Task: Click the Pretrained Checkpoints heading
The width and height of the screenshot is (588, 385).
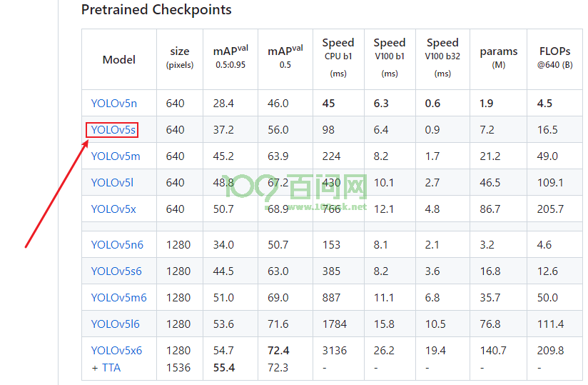Action: point(156,10)
